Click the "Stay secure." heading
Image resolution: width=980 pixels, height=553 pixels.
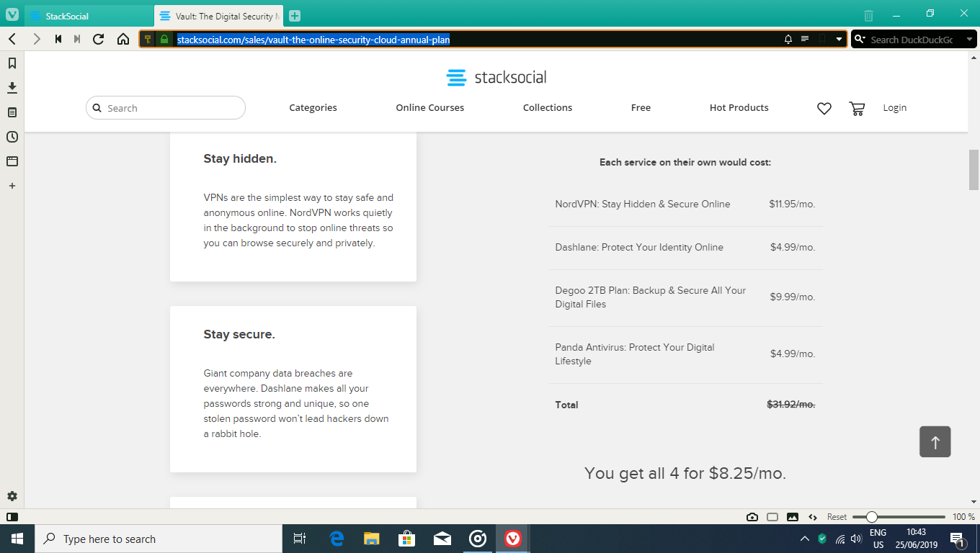coord(239,334)
